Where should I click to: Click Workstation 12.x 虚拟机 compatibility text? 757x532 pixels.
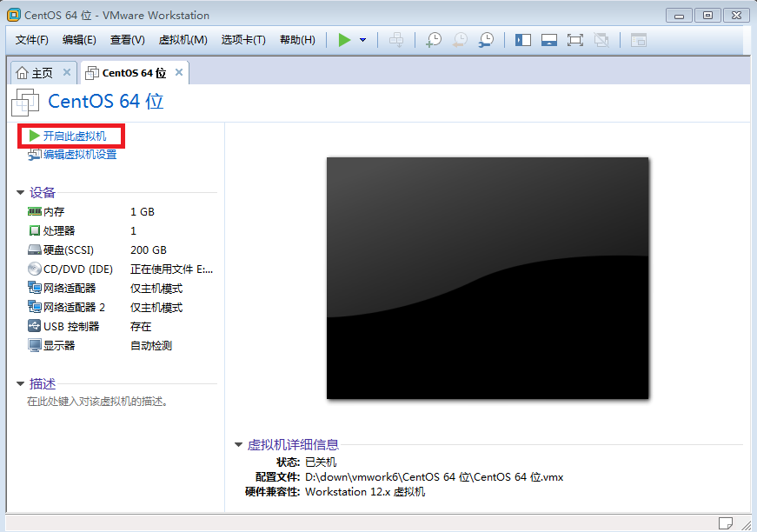[x=365, y=492]
